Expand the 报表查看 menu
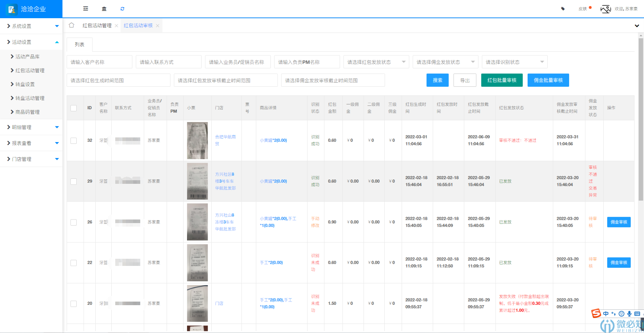 tap(31, 143)
